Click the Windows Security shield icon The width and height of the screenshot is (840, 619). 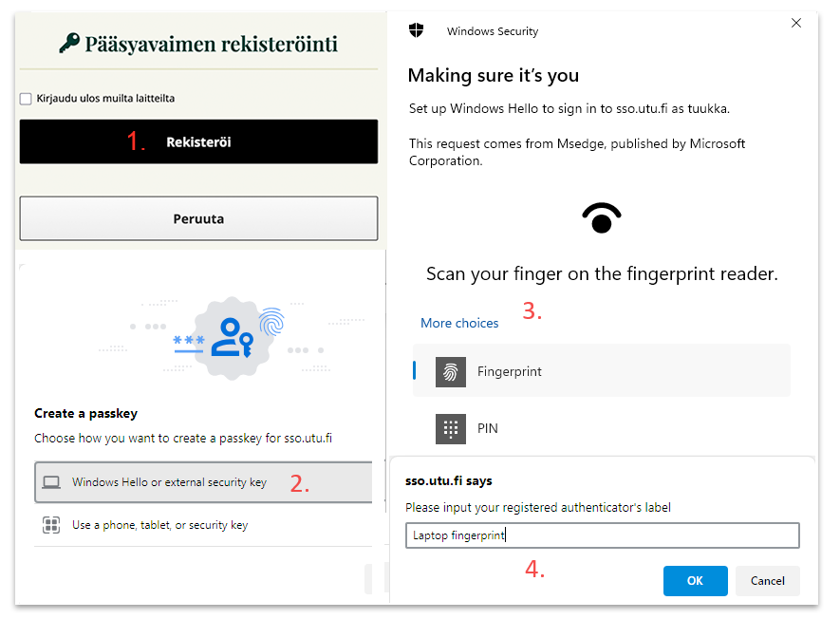(416, 30)
